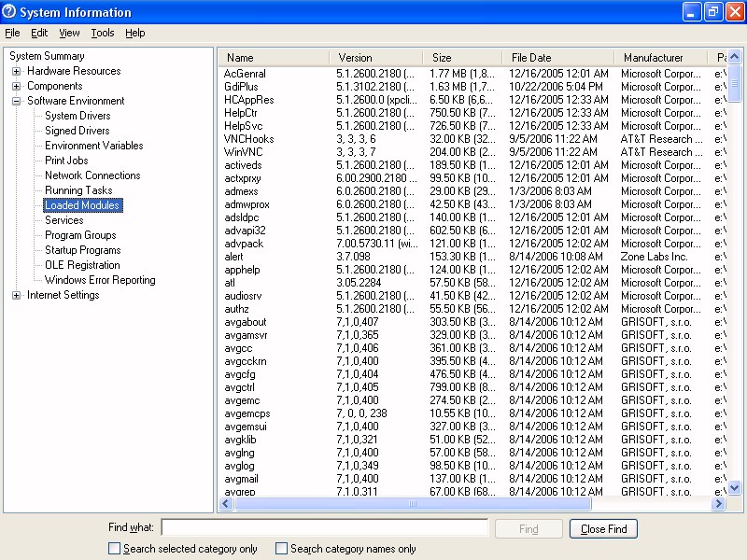Expand the Internet Settings tree node
747x560 pixels.
tap(17, 295)
